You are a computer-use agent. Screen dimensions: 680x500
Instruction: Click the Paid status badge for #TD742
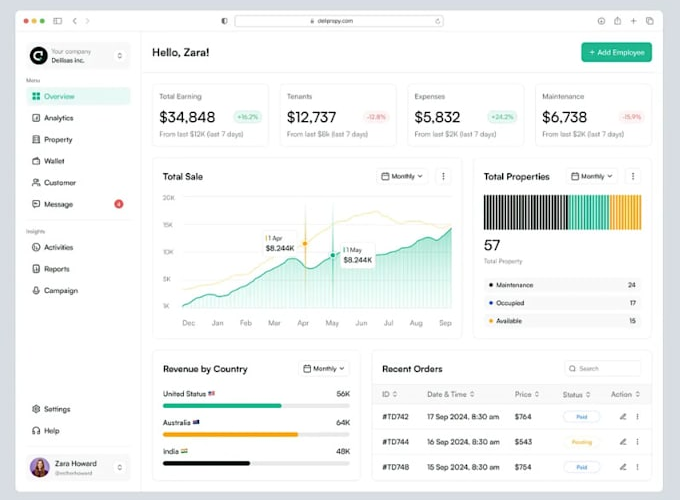pos(581,416)
